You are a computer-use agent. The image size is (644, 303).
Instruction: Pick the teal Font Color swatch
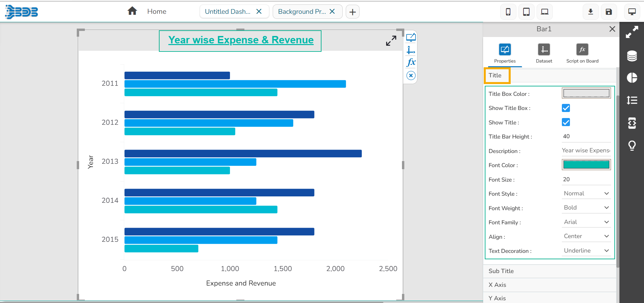(x=586, y=165)
